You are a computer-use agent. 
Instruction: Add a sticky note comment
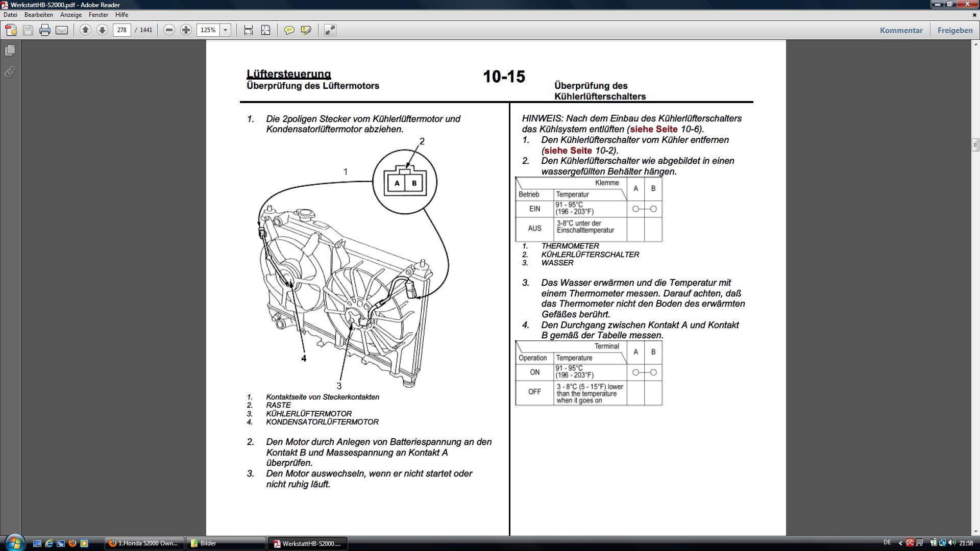(x=289, y=30)
